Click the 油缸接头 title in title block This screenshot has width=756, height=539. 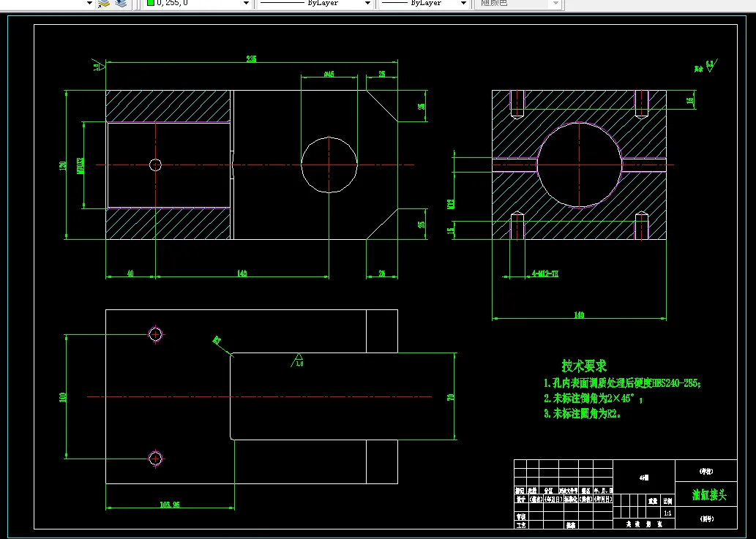[x=709, y=494]
